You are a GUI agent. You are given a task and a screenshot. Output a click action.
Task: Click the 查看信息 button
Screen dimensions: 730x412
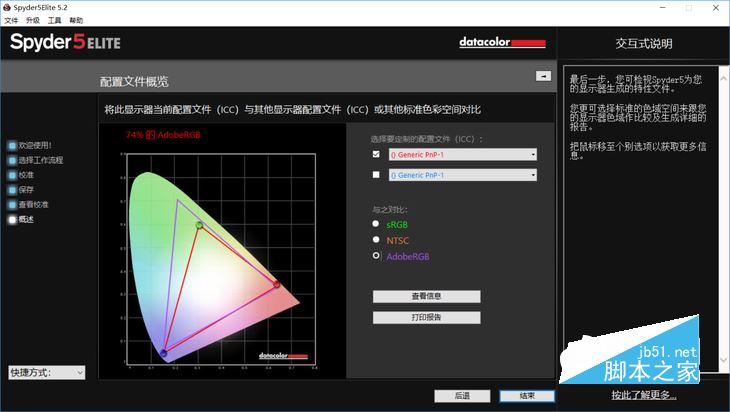[426, 296]
